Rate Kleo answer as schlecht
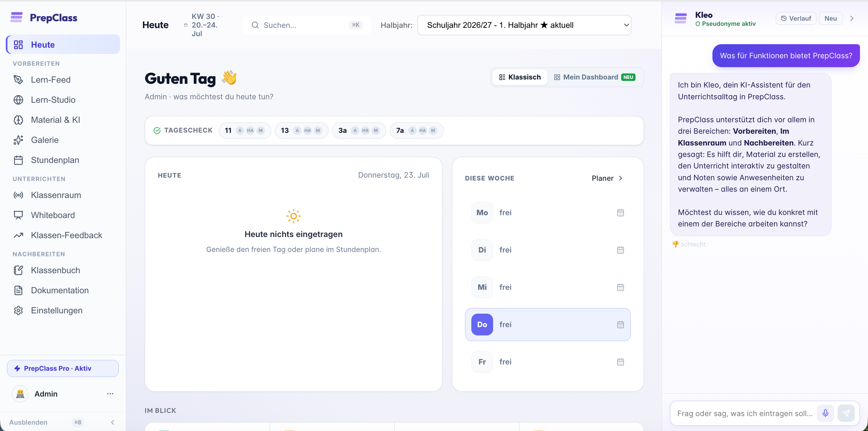This screenshot has width=868, height=431. pos(689,244)
